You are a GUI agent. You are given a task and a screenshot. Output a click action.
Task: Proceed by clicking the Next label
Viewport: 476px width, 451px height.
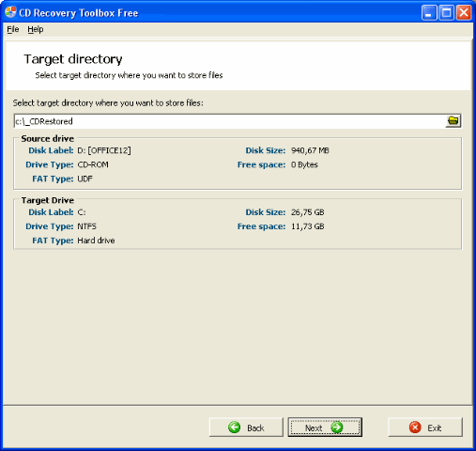point(314,428)
